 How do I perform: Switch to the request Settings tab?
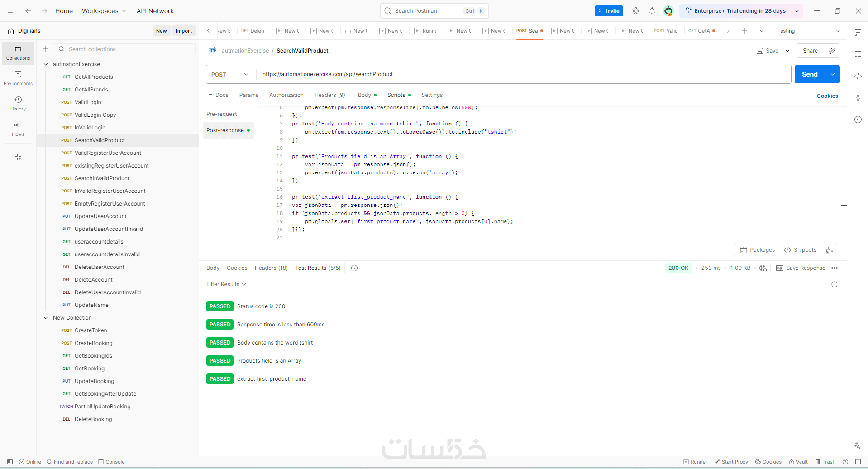tap(432, 95)
